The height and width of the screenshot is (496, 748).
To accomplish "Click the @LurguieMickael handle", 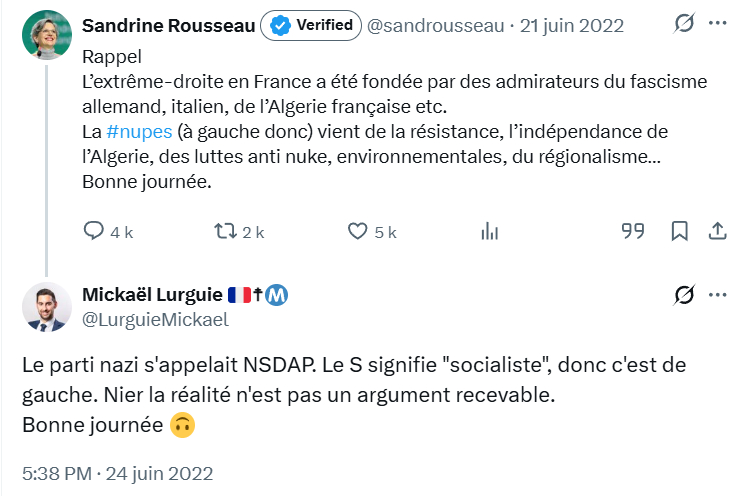I will [x=155, y=320].
